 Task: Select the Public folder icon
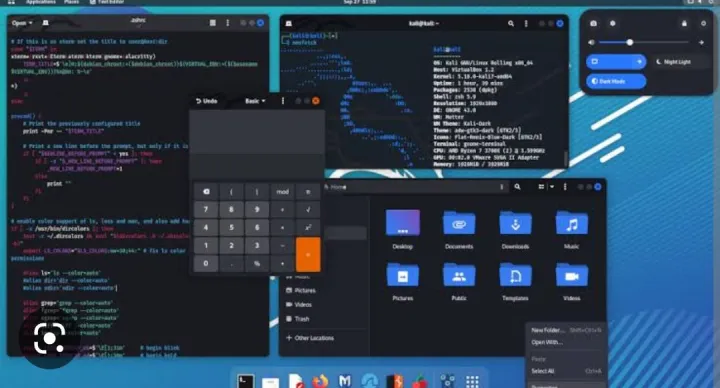point(459,275)
